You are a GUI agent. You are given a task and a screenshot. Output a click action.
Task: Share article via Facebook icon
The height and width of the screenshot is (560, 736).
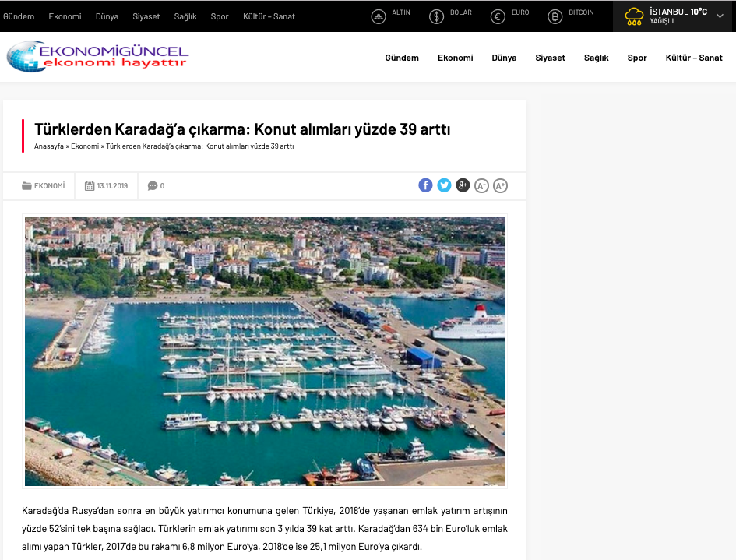pos(425,185)
